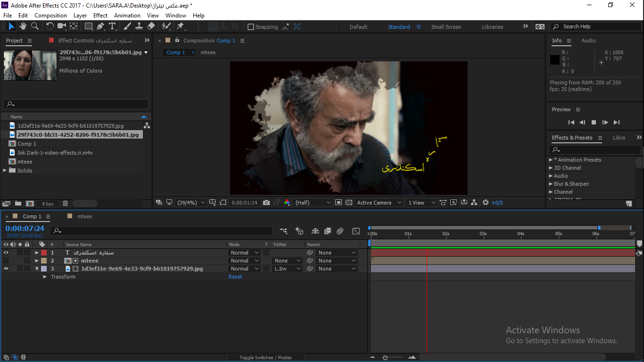
Task: Switch to the mteee timeline tab
Action: [x=84, y=216]
